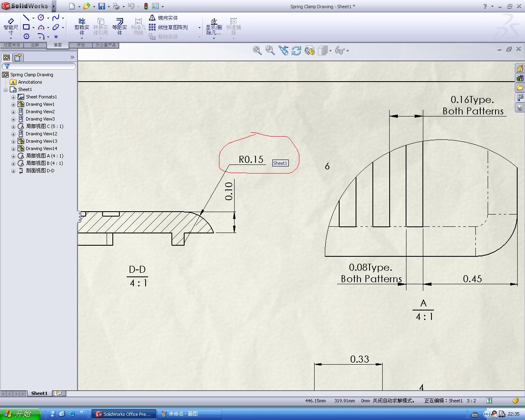Image resolution: width=525 pixels, height=420 pixels.
Task: Select the Circle sketch tool
Action: coord(41,18)
